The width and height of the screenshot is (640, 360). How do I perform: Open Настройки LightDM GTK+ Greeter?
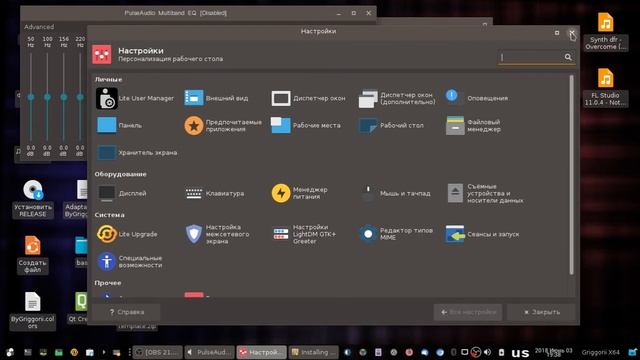point(304,234)
